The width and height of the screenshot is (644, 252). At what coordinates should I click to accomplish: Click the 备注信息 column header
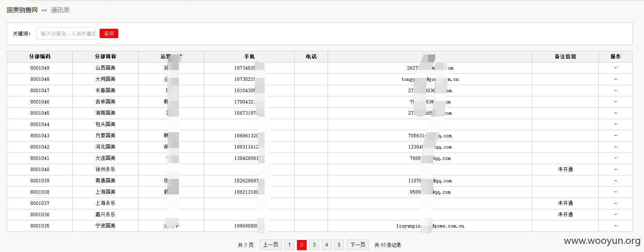pyautogui.click(x=565, y=56)
